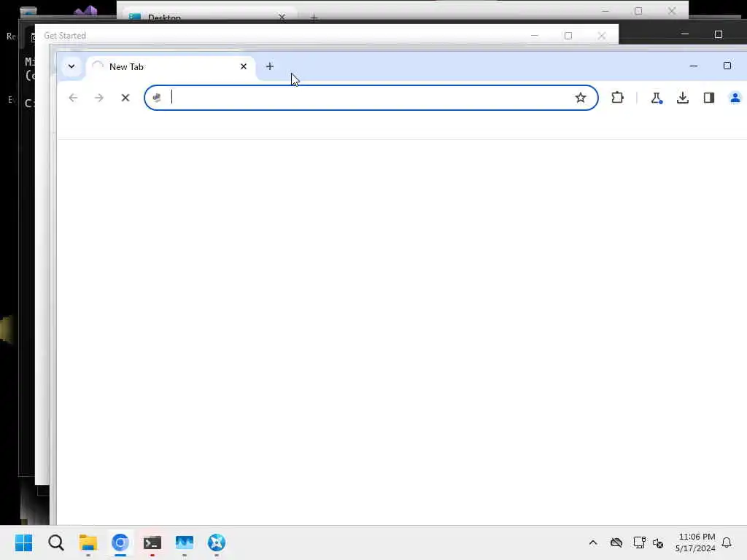Click the cloud sync tray icon
This screenshot has height=560, width=747.
pyautogui.click(x=616, y=542)
